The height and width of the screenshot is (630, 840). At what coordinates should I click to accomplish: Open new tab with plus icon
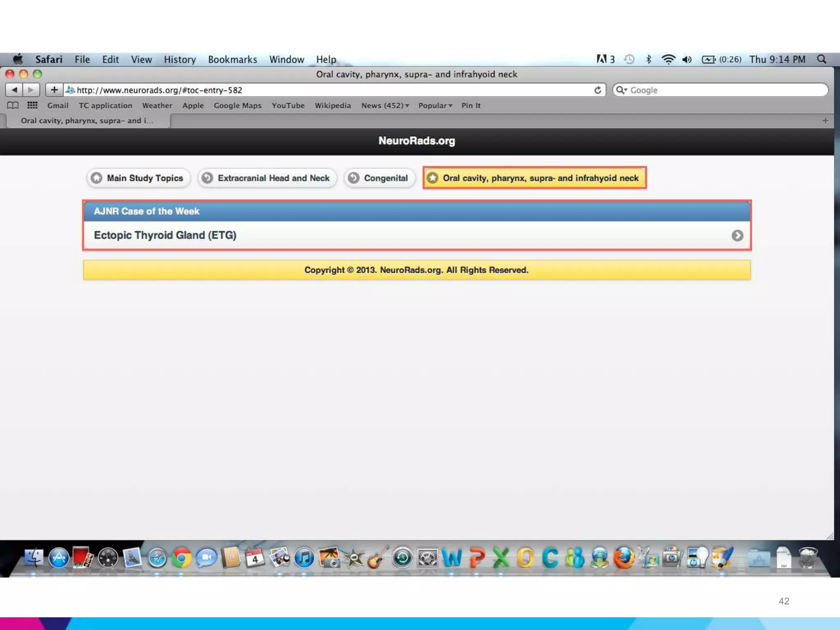(825, 121)
